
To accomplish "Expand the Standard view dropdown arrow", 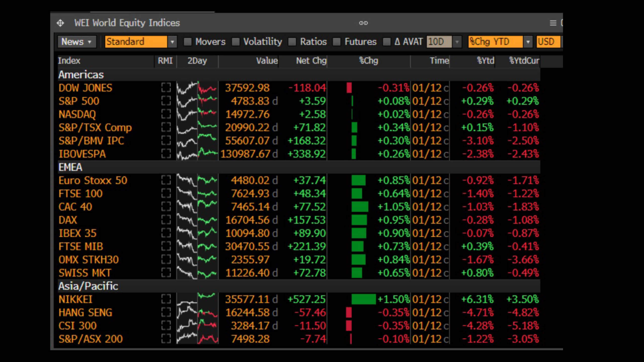I will pos(172,42).
